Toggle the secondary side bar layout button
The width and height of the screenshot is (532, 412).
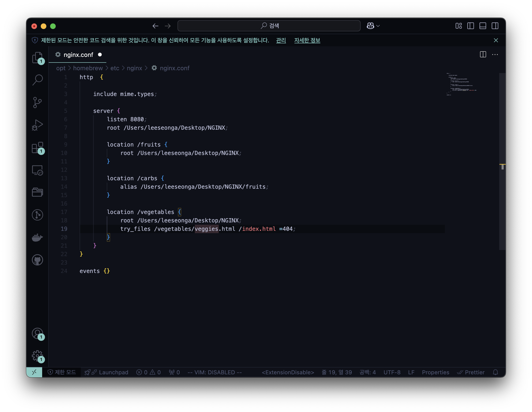point(495,26)
